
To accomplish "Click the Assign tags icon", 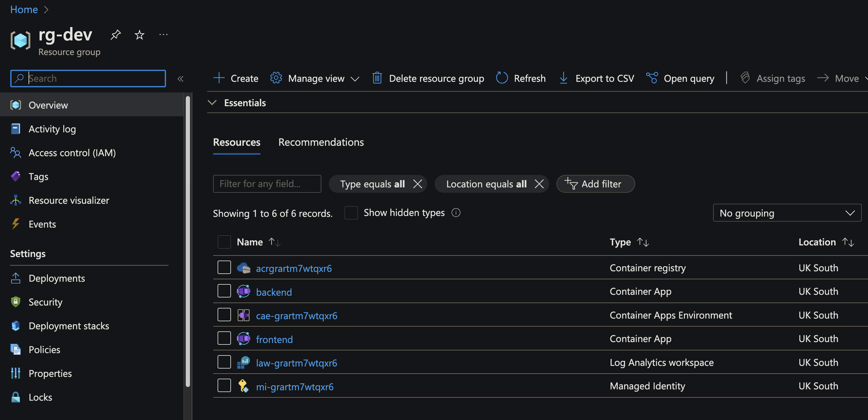I will (x=745, y=78).
